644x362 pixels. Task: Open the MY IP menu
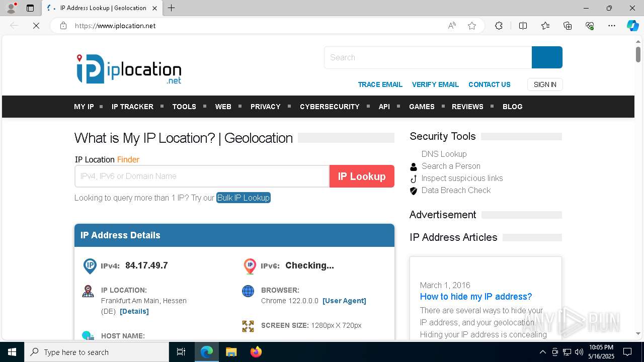pos(84,107)
